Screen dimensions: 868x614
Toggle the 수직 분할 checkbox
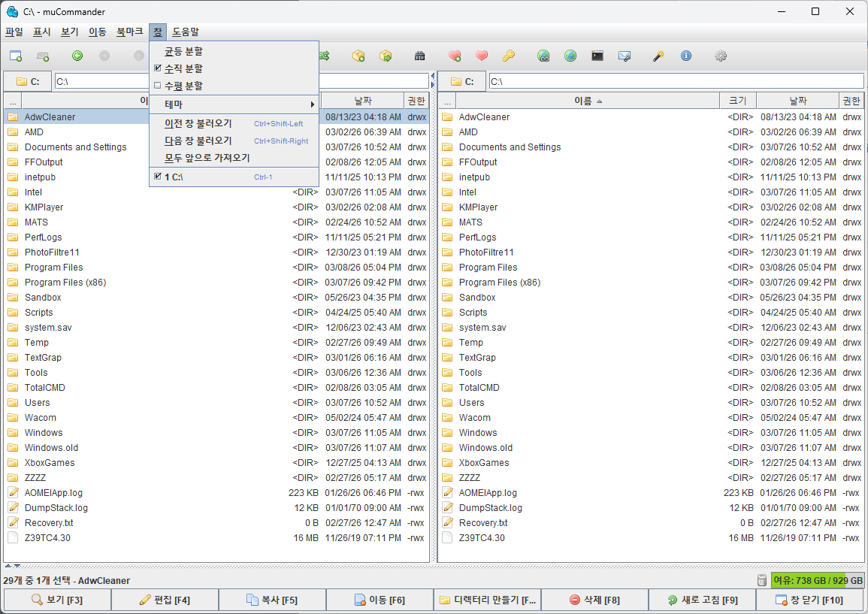(x=158, y=68)
